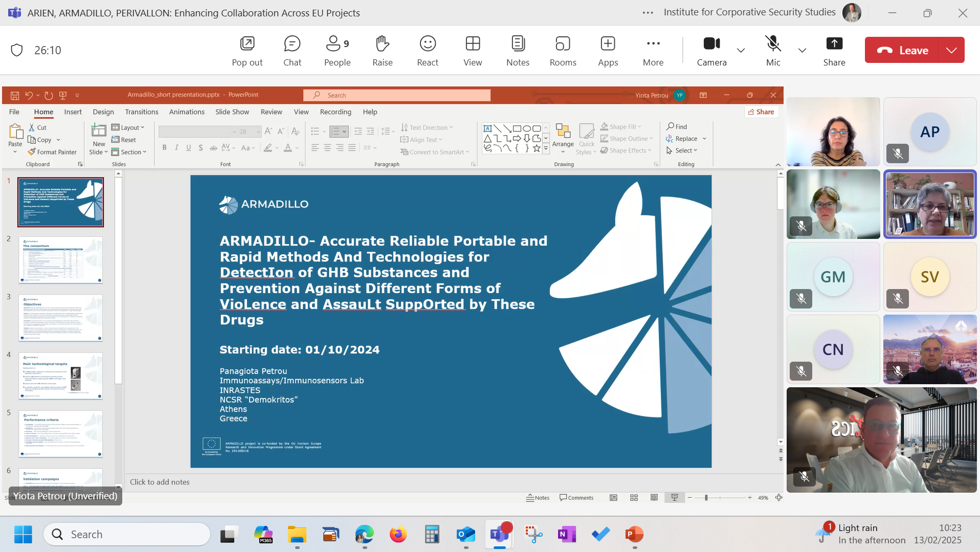Viewport: 980px width, 552px height.
Task: Open the dropdown next to Leave
Action: (951, 50)
